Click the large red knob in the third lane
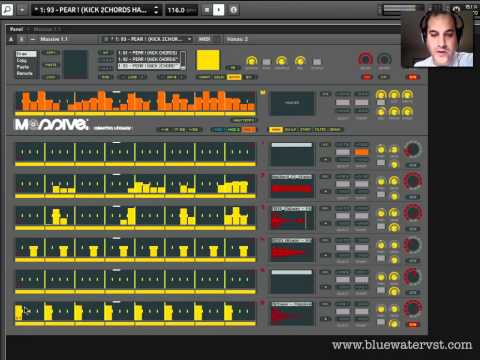This screenshot has height=360, width=480. (413, 213)
